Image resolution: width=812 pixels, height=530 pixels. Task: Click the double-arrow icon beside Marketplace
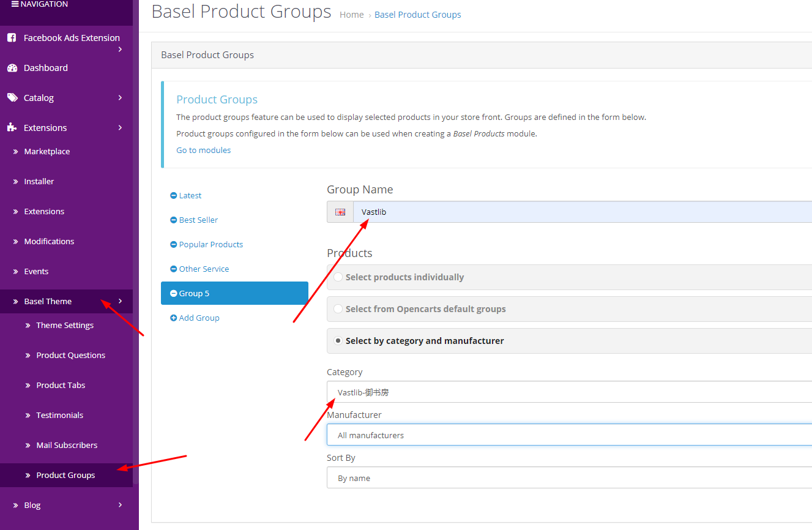pyautogui.click(x=16, y=152)
